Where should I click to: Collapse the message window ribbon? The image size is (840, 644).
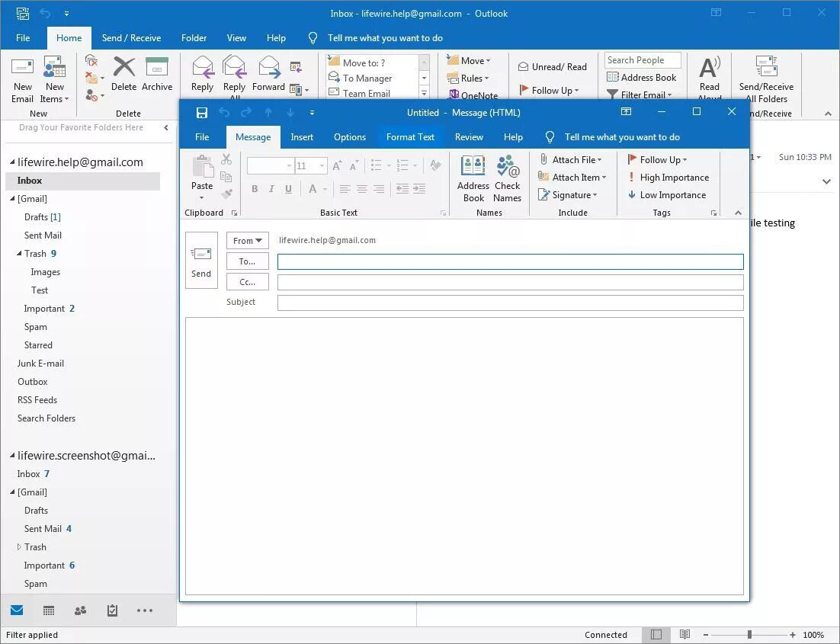(738, 213)
